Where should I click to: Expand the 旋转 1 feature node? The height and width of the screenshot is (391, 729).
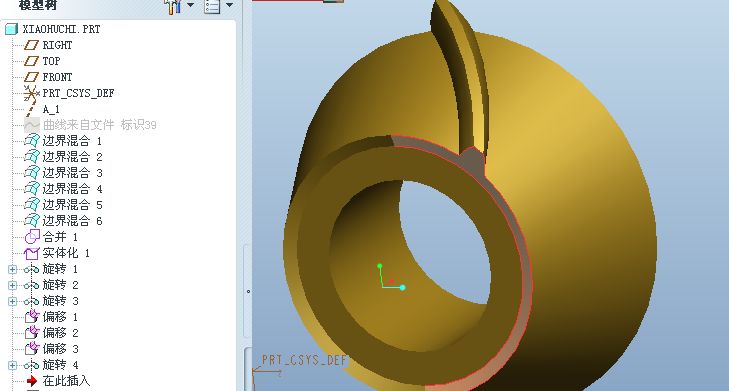click(13, 269)
